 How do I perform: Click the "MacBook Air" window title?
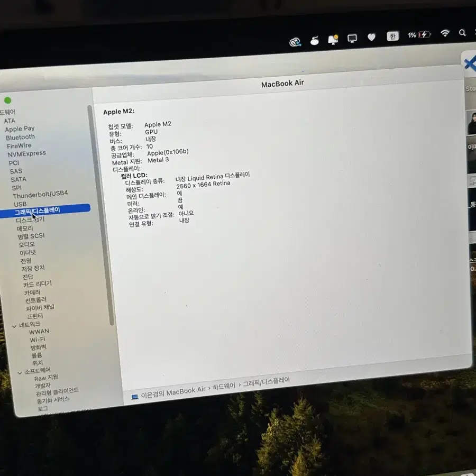pyautogui.click(x=282, y=84)
